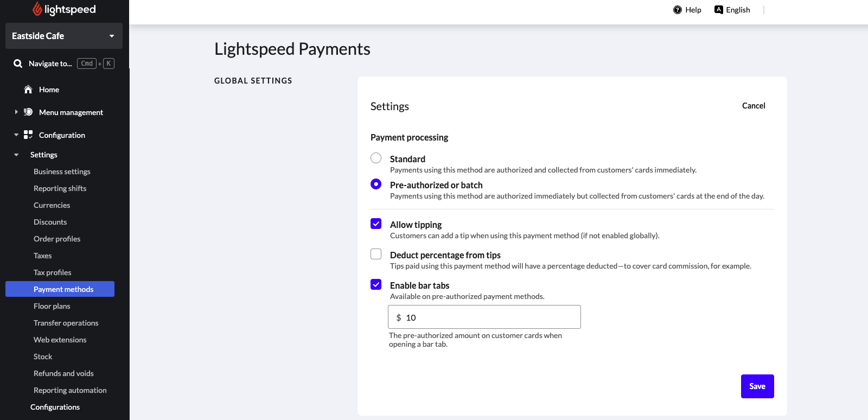Open Transfer operations
The height and width of the screenshot is (420, 868).
click(x=66, y=323)
